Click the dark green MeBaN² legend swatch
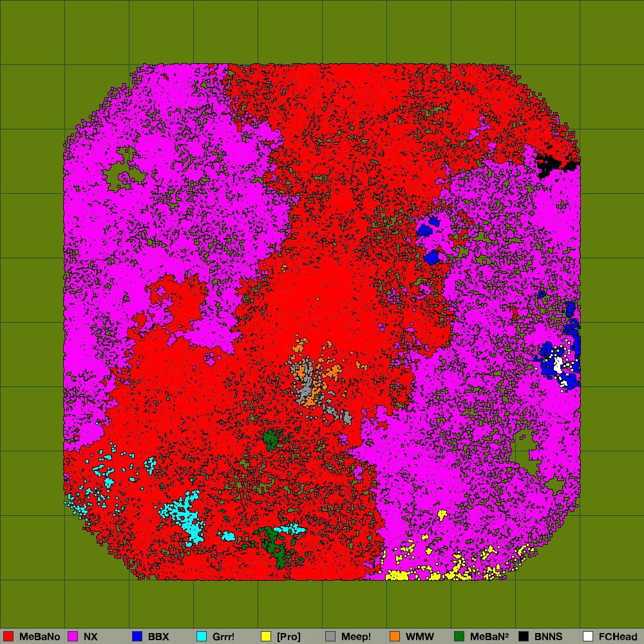Viewport: 644px width, 644px height. (x=459, y=636)
